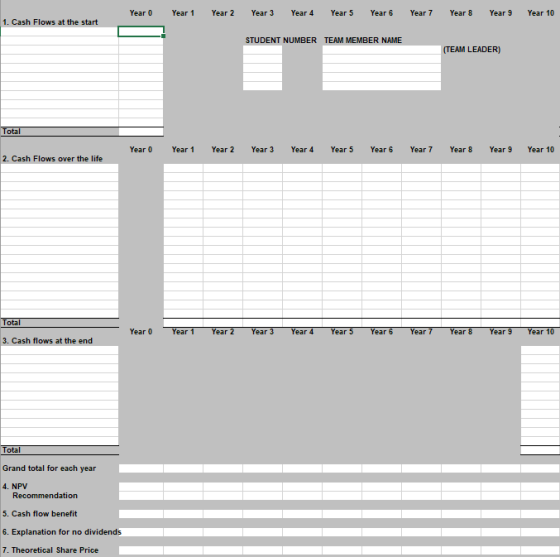This screenshot has width=560, height=557.
Task: Select the TEAM MEMBER NAME header label
Action: click(363, 40)
